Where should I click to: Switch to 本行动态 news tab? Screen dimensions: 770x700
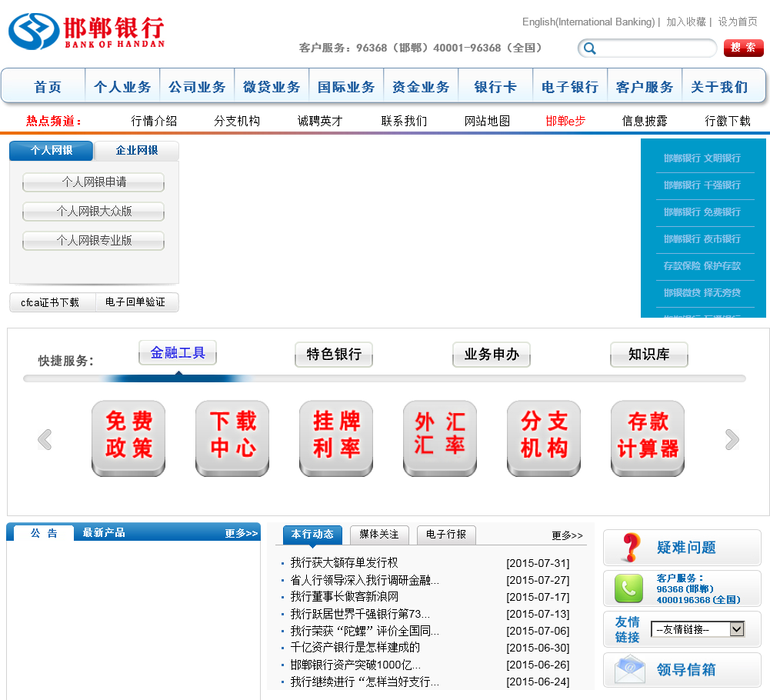click(312, 535)
